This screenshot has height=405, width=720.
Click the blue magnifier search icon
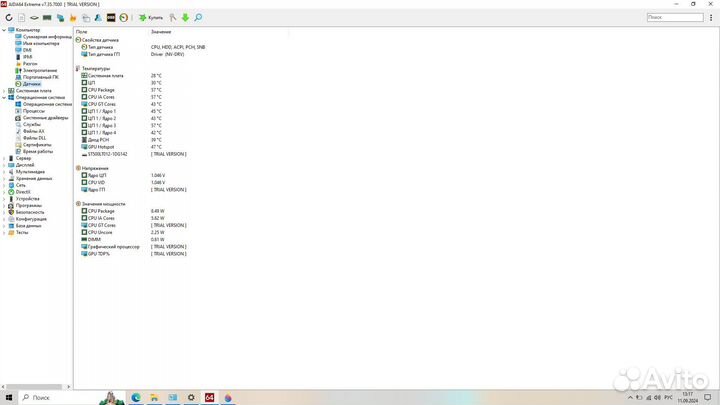tap(198, 17)
